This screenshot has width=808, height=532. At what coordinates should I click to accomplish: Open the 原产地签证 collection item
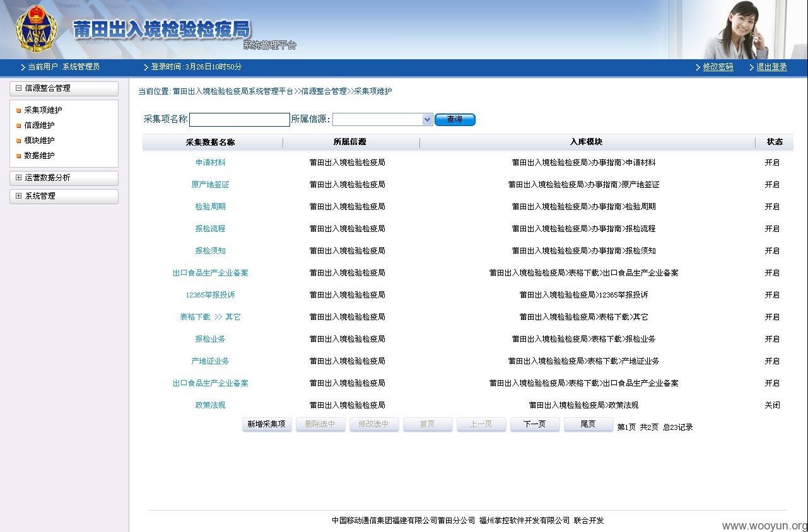[210, 185]
